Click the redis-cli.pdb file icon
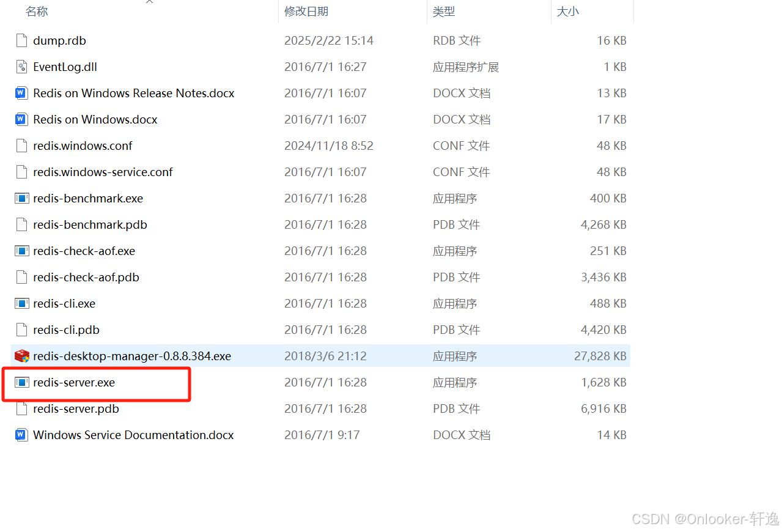Viewport: 782px width, 532px height. point(21,330)
